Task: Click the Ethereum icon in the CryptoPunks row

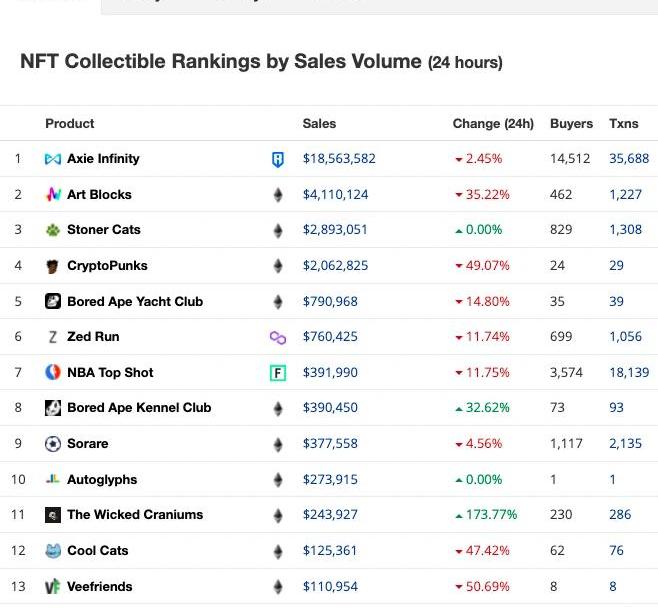Action: (278, 266)
